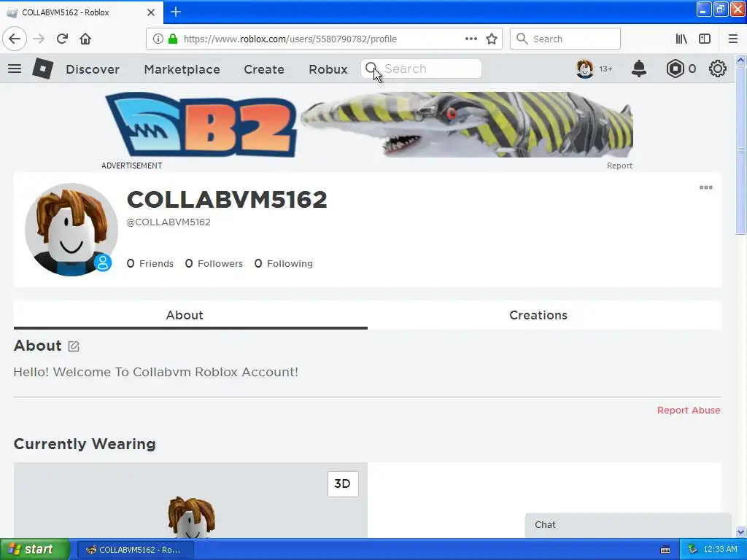
Task: Click the COLLABVM5162 display name heading
Action: pos(227,200)
